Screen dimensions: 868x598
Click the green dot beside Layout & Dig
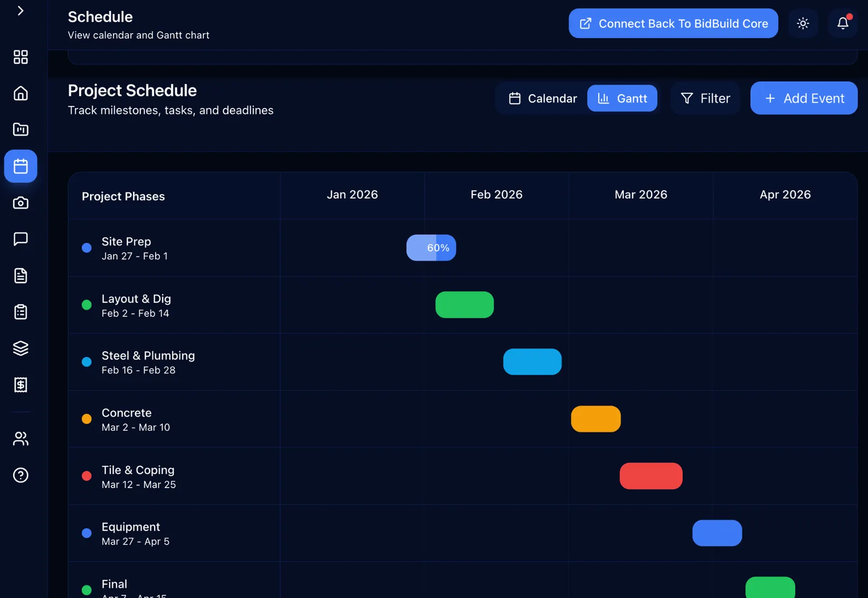point(87,305)
